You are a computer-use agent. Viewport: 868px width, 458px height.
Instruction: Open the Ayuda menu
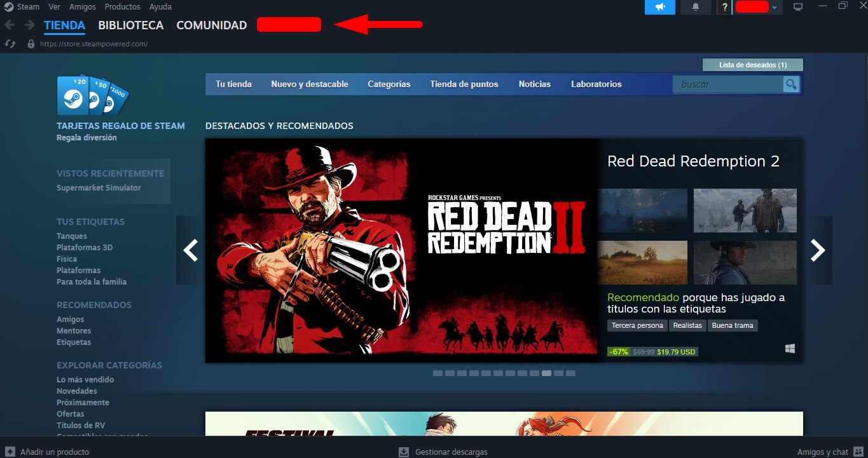(x=160, y=7)
